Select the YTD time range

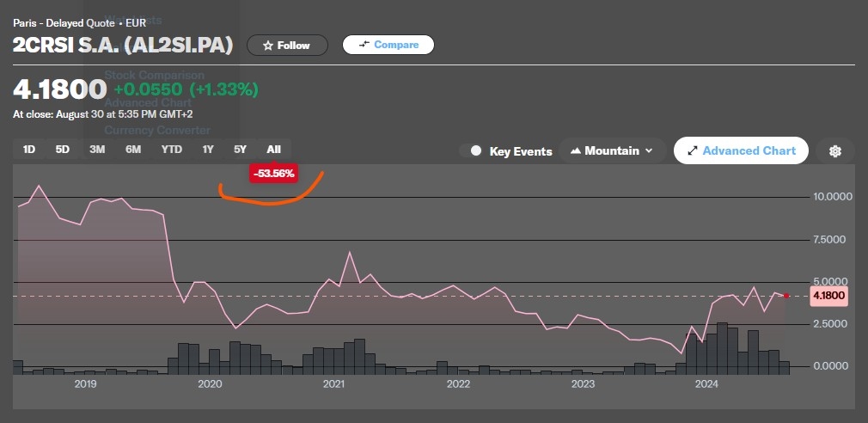[x=171, y=150]
